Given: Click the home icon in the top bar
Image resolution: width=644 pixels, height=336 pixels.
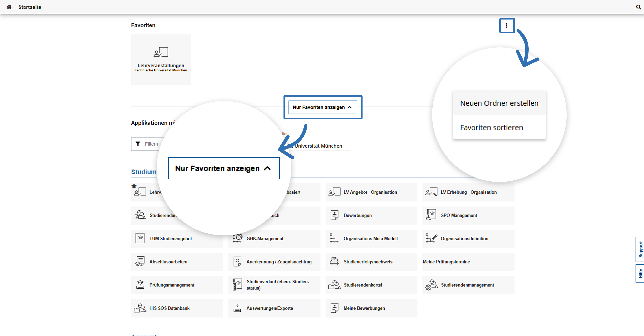Looking at the screenshot, I should [9, 7].
